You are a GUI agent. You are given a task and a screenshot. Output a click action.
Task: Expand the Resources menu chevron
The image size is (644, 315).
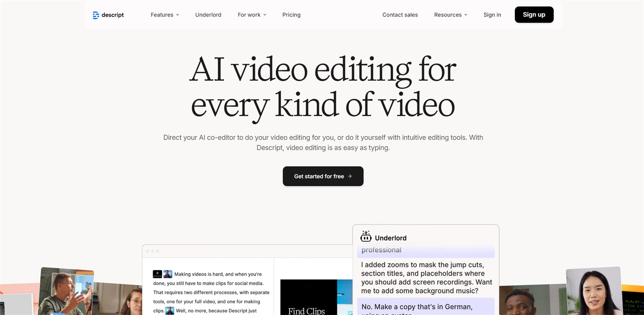click(x=466, y=15)
